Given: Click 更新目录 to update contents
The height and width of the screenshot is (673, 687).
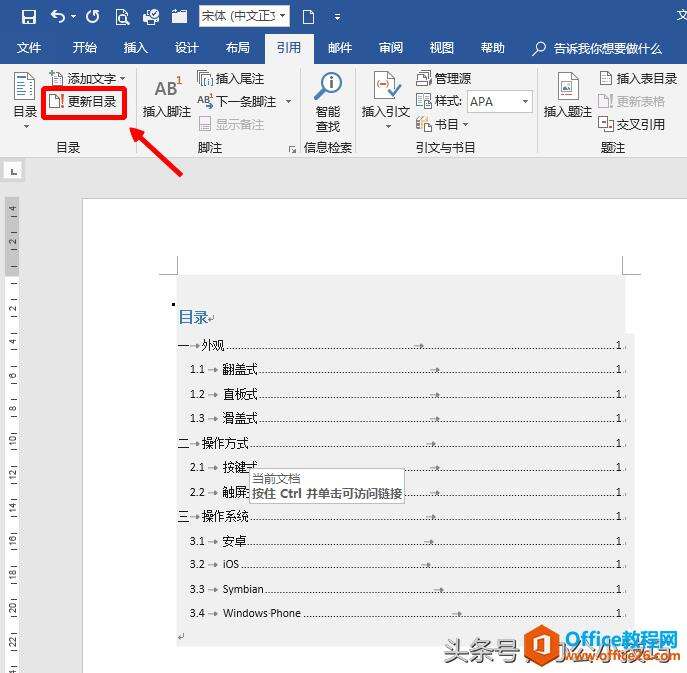Looking at the screenshot, I should point(83,102).
